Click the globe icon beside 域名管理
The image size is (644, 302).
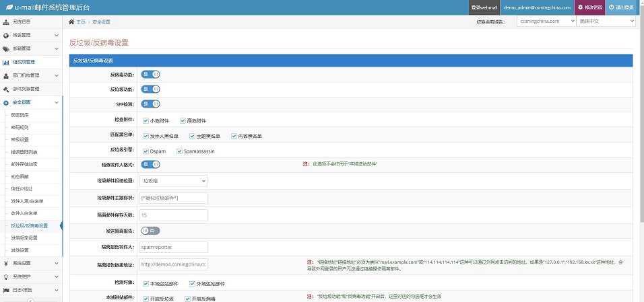(x=6, y=35)
